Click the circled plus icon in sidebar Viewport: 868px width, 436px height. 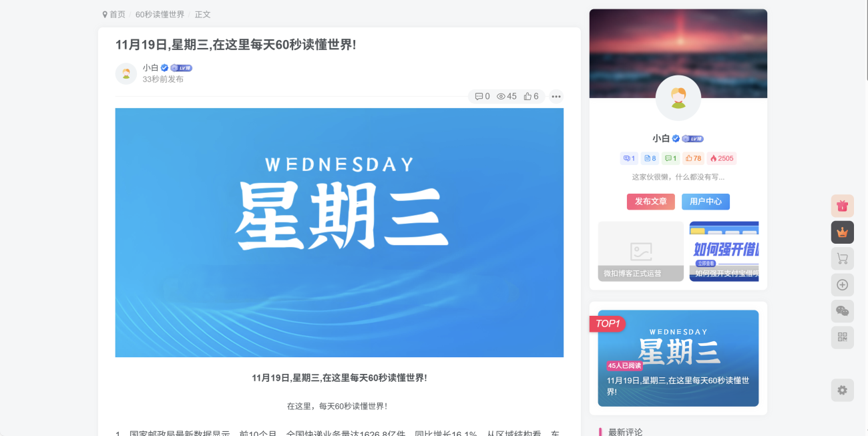click(842, 285)
